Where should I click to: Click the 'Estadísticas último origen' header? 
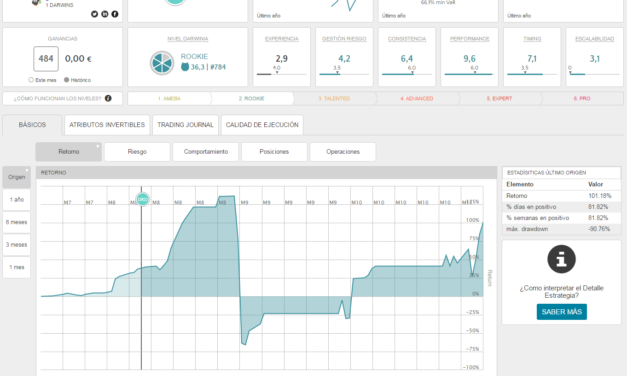561,173
